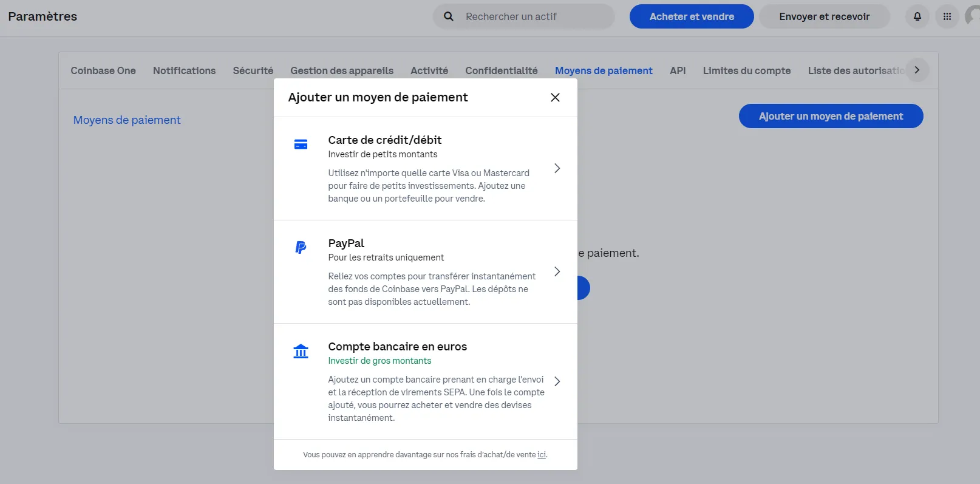Select Moyens de paiement tab
Image resolution: width=980 pixels, height=484 pixels.
click(x=604, y=70)
